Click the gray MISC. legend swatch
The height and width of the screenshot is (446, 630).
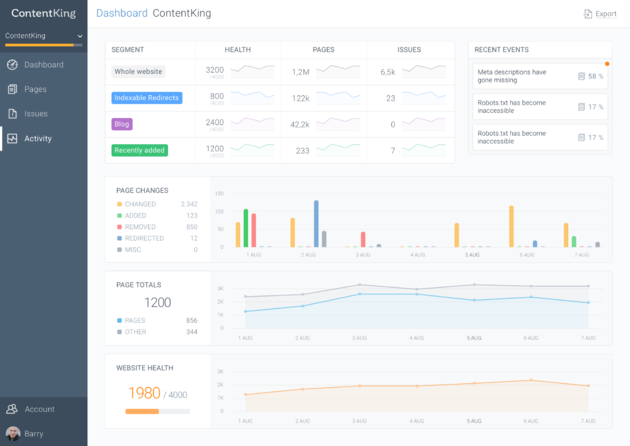point(119,250)
